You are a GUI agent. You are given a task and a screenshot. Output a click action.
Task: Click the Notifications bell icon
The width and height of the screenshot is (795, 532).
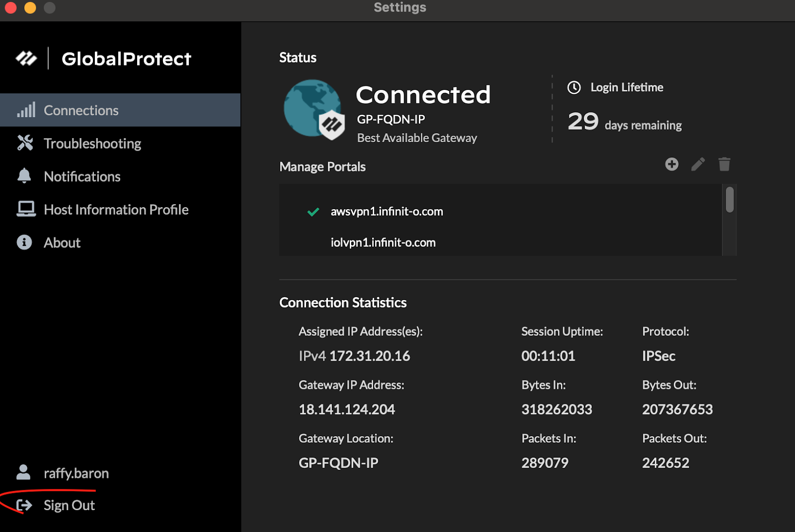coord(24,176)
